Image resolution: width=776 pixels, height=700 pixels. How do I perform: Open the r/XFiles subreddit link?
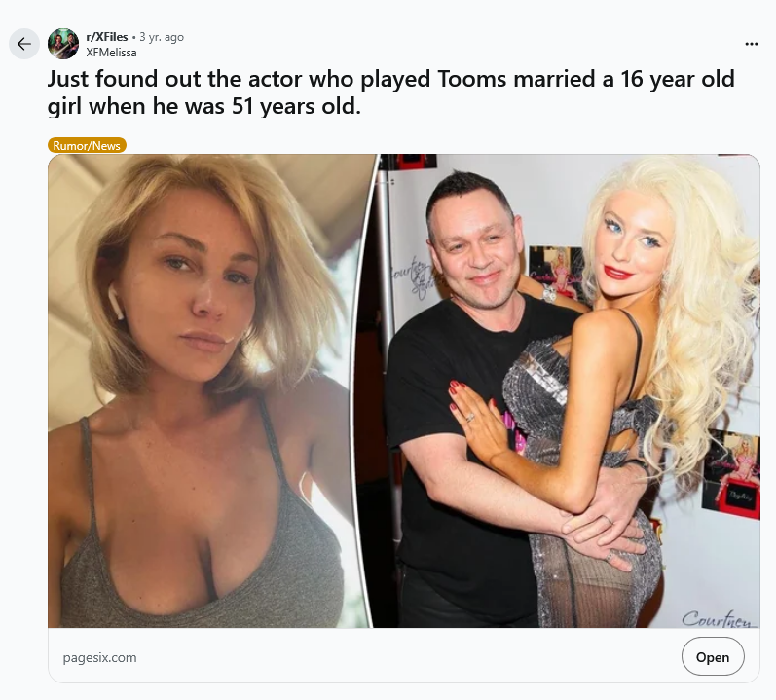[106, 37]
